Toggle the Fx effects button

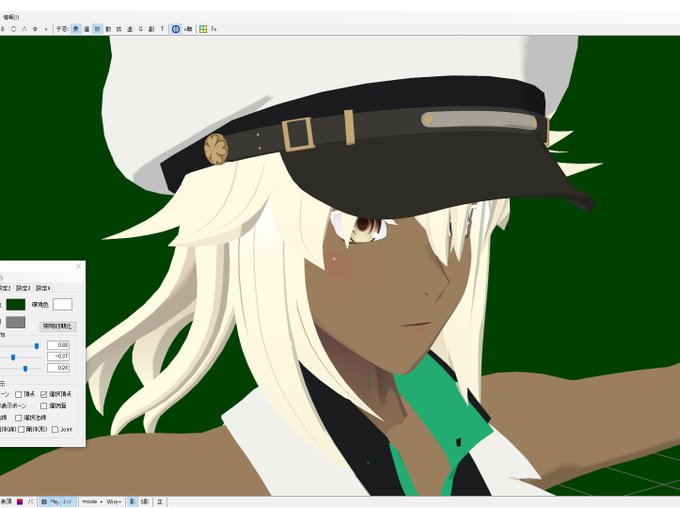(x=214, y=29)
